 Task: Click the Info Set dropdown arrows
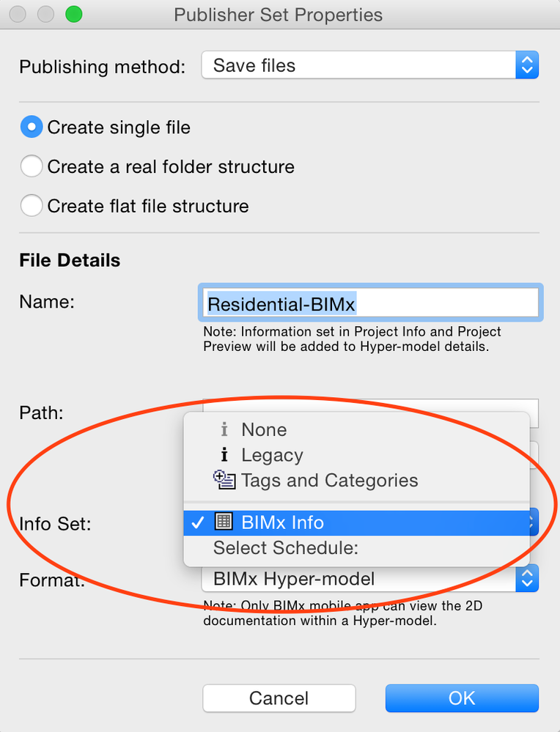point(533,522)
